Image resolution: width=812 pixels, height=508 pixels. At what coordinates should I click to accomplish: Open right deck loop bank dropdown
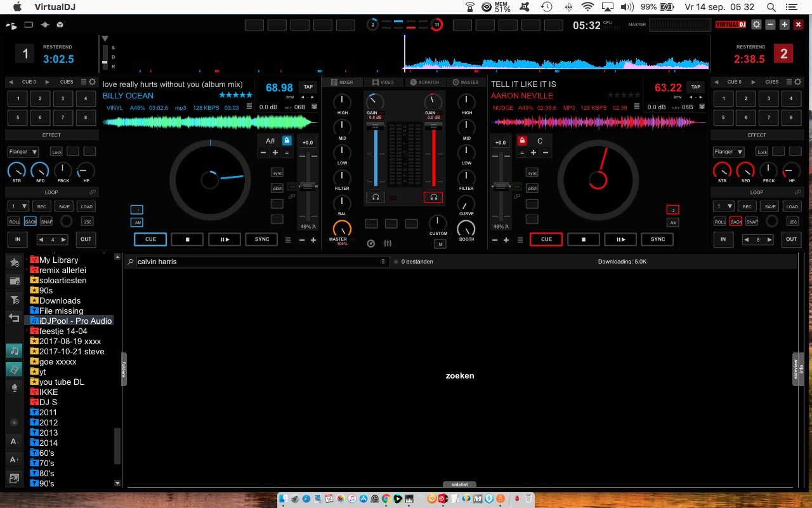click(723, 206)
